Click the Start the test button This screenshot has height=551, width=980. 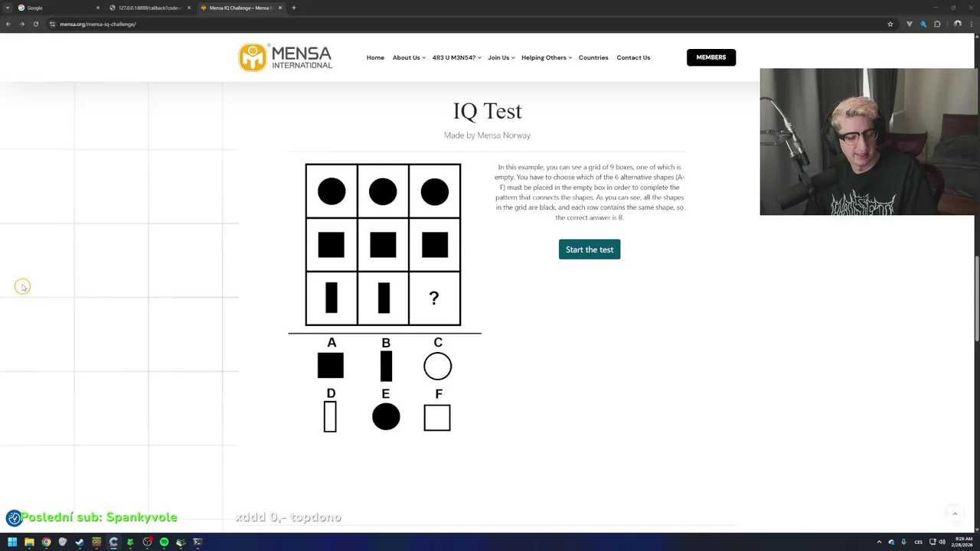590,249
